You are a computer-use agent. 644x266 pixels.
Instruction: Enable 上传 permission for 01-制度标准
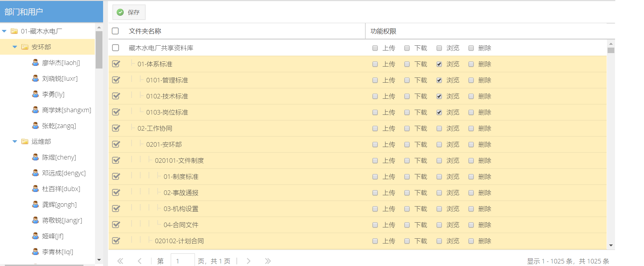click(x=375, y=177)
